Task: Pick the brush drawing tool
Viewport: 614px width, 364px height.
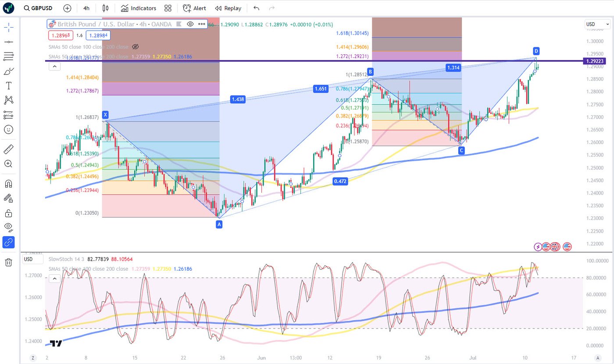Action: coord(8,71)
